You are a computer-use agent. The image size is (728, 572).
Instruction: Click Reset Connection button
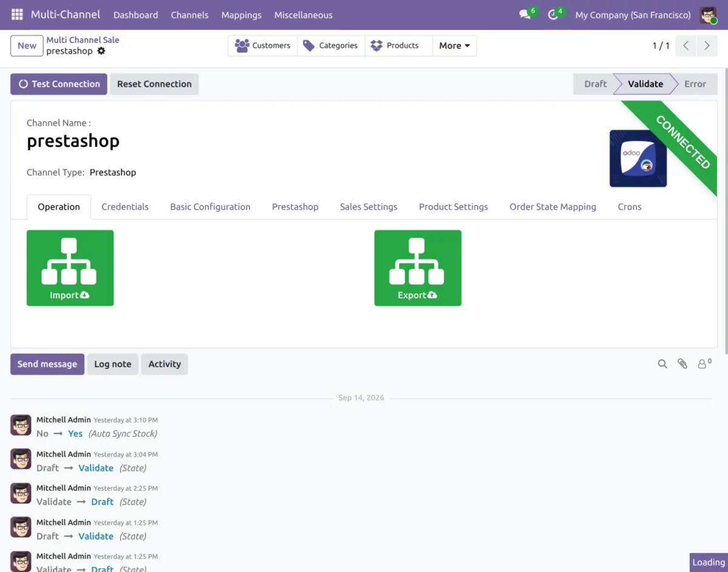[x=154, y=84]
